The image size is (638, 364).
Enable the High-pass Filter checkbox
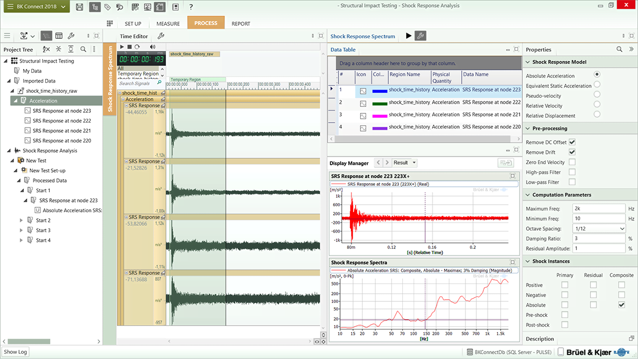(x=572, y=172)
